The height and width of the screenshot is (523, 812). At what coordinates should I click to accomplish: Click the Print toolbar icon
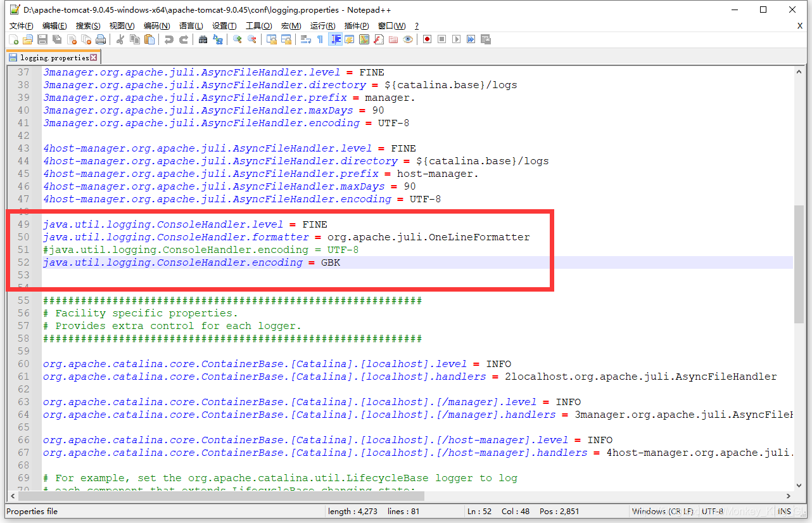click(101, 39)
